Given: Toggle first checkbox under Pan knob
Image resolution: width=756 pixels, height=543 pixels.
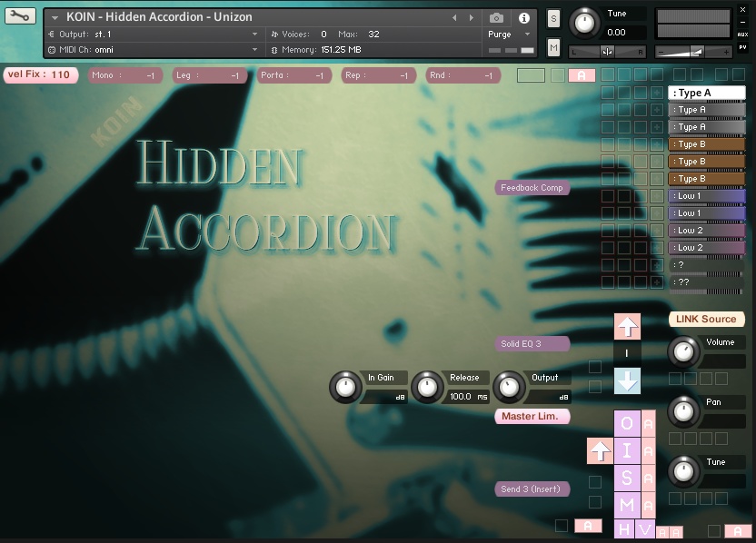Looking at the screenshot, I should tap(675, 439).
